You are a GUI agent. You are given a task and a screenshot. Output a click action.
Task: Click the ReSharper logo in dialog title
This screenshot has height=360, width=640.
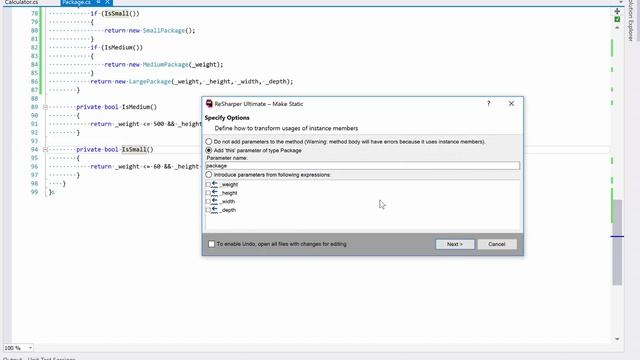209,104
